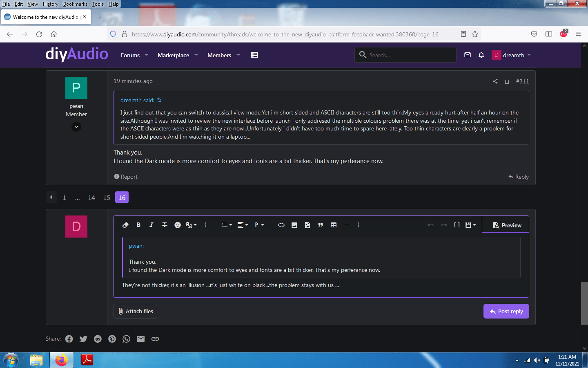Screen dimensions: 588x368
Task: Switch to Preview tab in editor
Action: (506, 224)
